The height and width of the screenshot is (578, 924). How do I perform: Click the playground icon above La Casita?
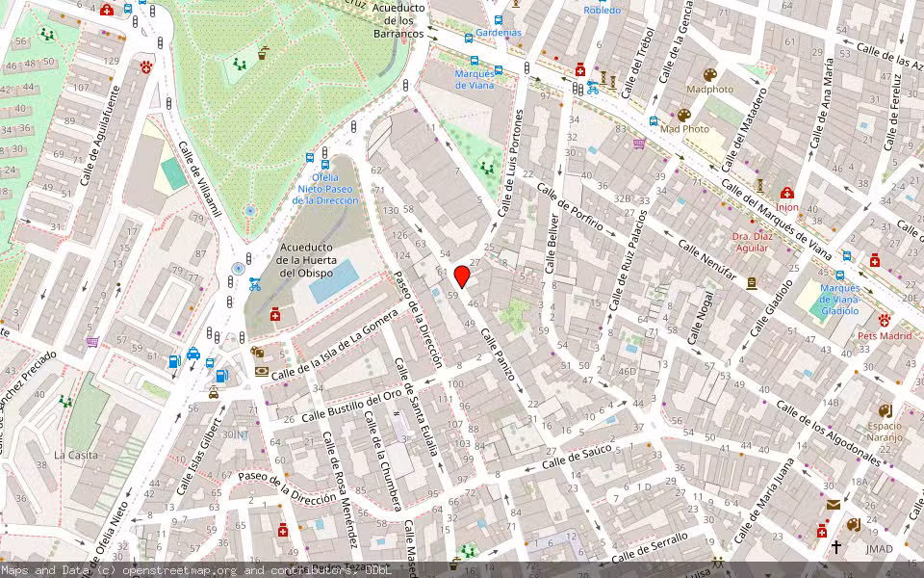(x=65, y=402)
